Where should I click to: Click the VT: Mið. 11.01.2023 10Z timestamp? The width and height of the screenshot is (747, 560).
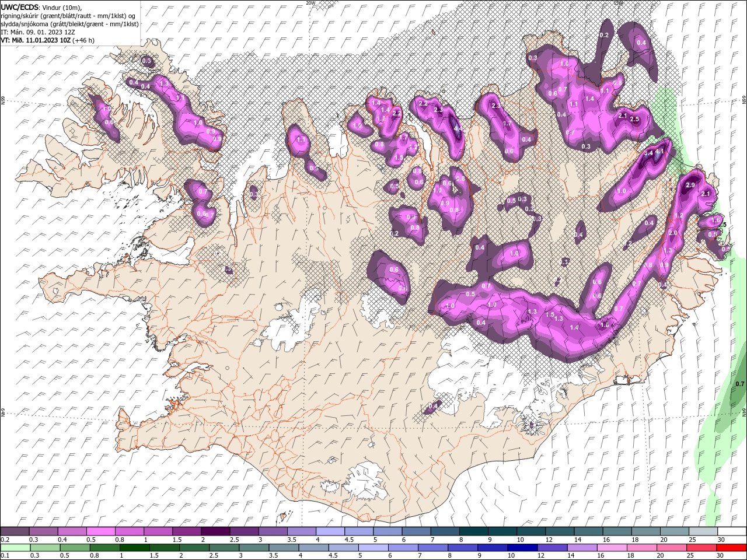pyautogui.click(x=36, y=40)
